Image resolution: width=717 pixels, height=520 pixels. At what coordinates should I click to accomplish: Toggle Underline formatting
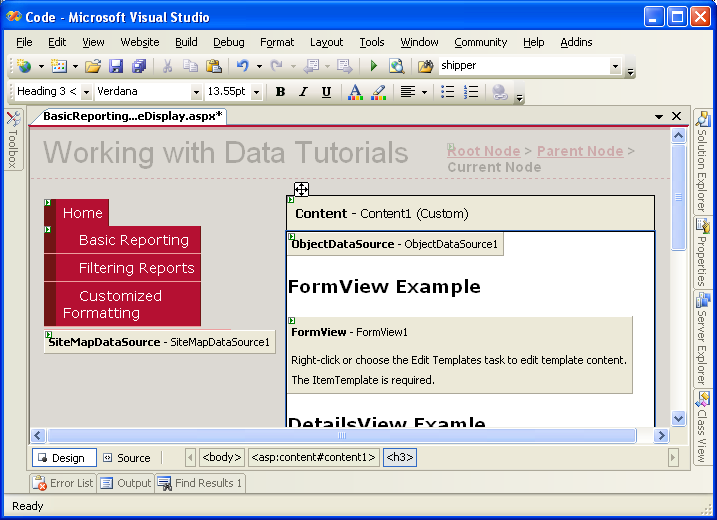(326, 92)
